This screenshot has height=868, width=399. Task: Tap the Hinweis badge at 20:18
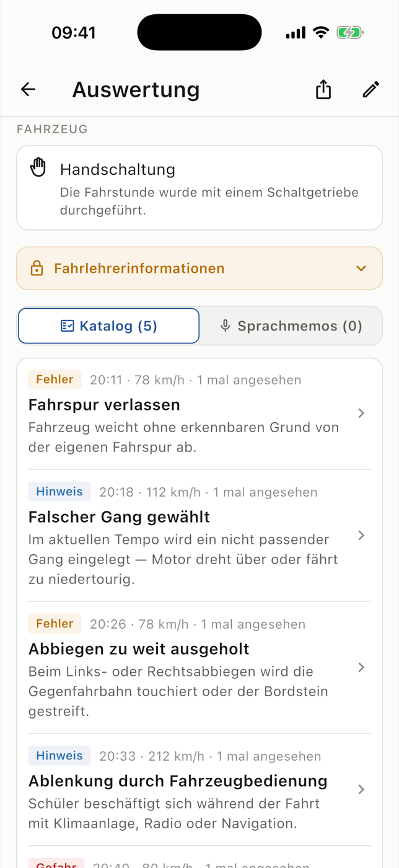(59, 492)
